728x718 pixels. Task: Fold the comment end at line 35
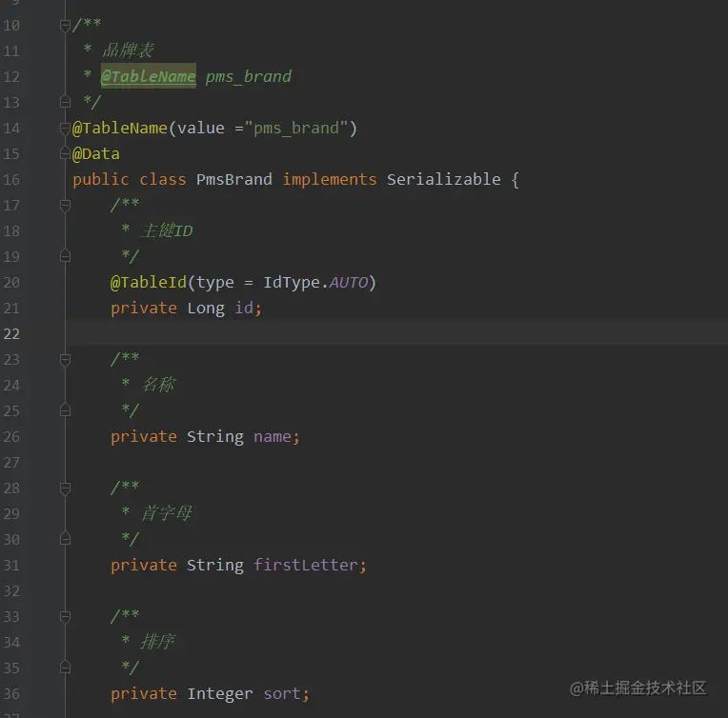(65, 667)
